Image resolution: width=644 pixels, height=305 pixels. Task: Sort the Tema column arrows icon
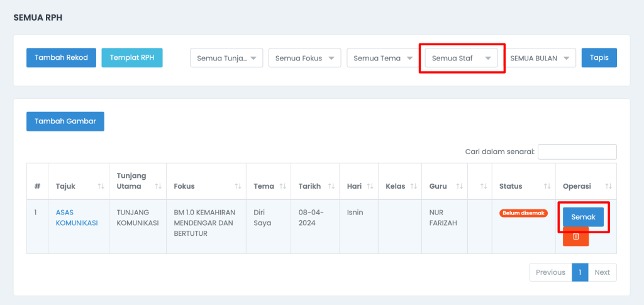click(282, 186)
